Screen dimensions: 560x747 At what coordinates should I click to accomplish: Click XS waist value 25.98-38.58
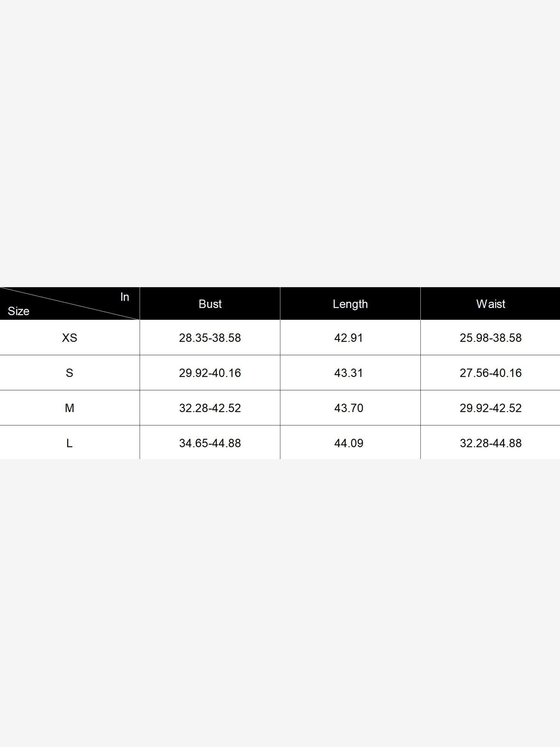coord(491,338)
